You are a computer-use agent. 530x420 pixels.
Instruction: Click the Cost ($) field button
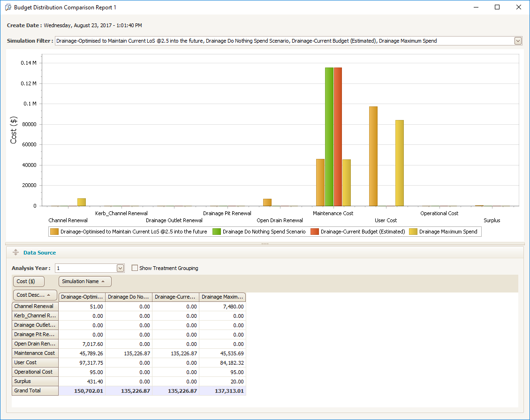pyautogui.click(x=28, y=281)
